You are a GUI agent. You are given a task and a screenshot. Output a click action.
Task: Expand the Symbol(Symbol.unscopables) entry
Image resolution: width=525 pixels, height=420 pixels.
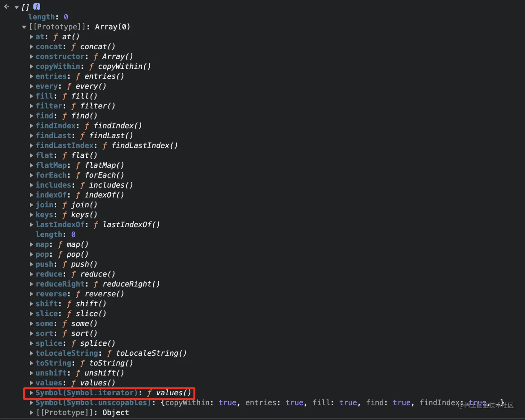pyautogui.click(x=32, y=403)
